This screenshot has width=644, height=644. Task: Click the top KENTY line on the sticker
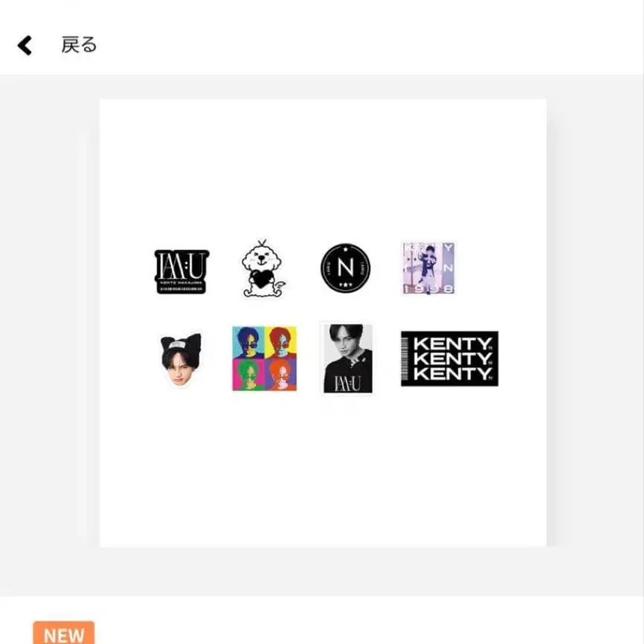coord(453,344)
